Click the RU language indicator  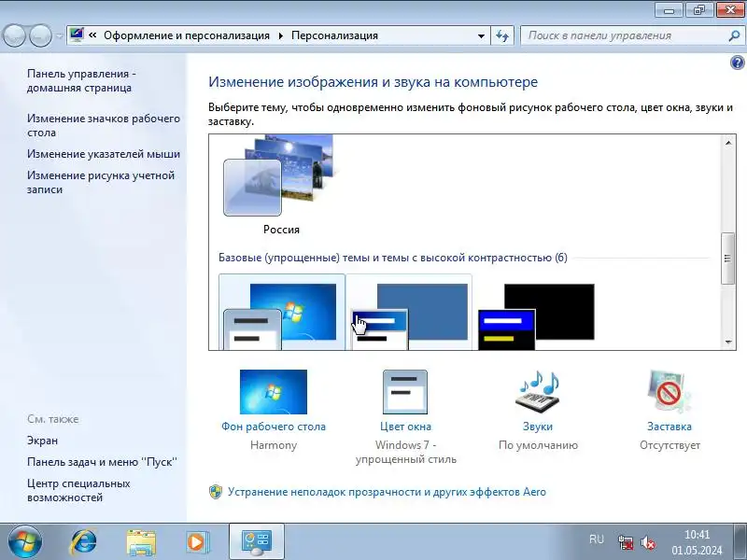tap(597, 539)
